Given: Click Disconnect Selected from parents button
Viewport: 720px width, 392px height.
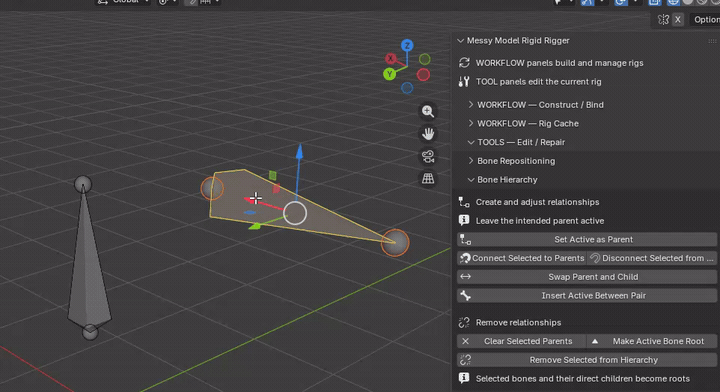Looking at the screenshot, I should 652,258.
